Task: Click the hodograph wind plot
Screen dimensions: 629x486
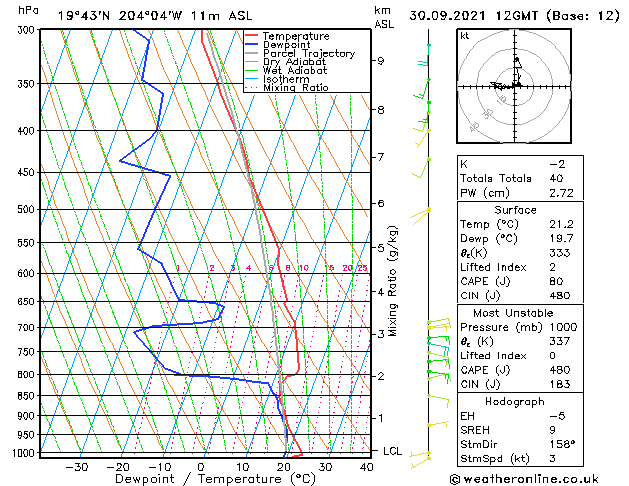Action: (514, 86)
